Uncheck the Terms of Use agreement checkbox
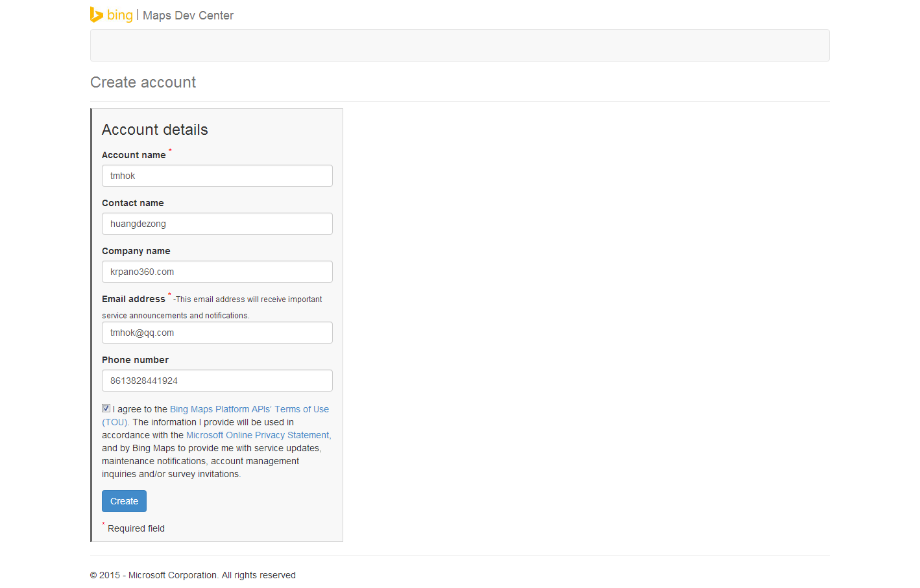The height and width of the screenshot is (588, 920). click(106, 408)
